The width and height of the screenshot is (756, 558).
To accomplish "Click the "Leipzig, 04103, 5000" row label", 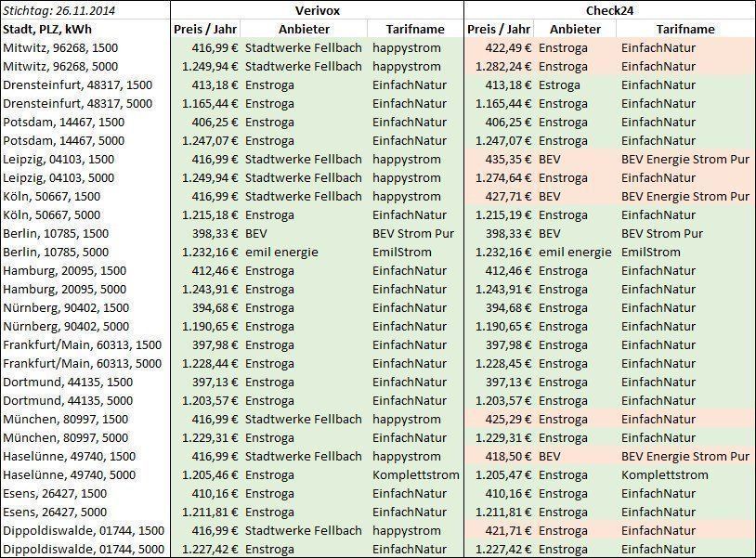I will pos(59,178).
